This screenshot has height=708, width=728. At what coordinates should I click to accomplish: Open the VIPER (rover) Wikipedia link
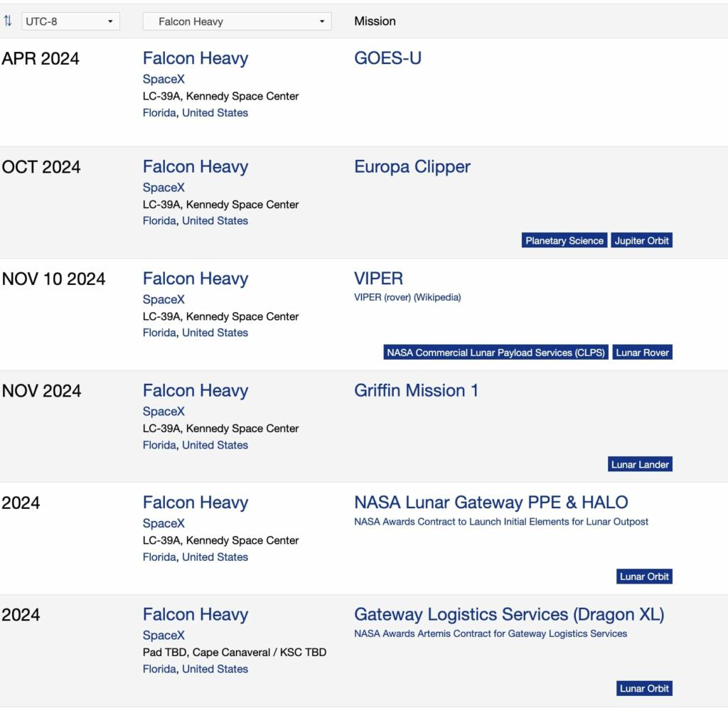407,297
